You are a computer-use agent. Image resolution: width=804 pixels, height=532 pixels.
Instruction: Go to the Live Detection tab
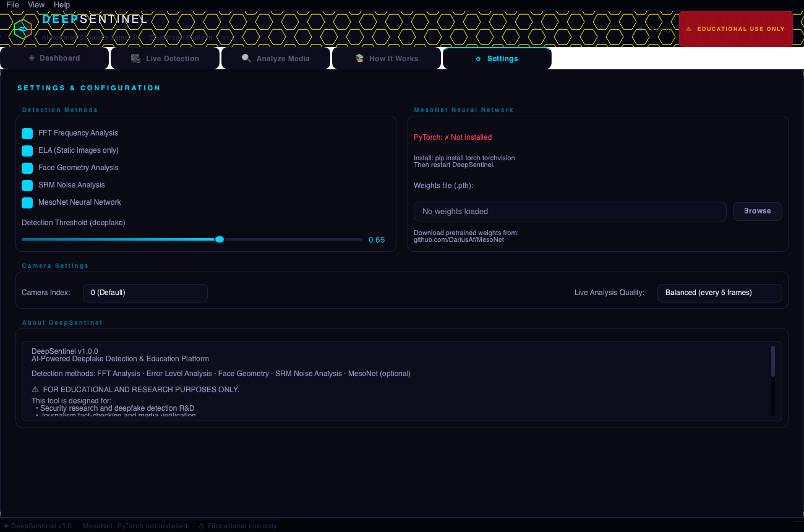pos(165,59)
